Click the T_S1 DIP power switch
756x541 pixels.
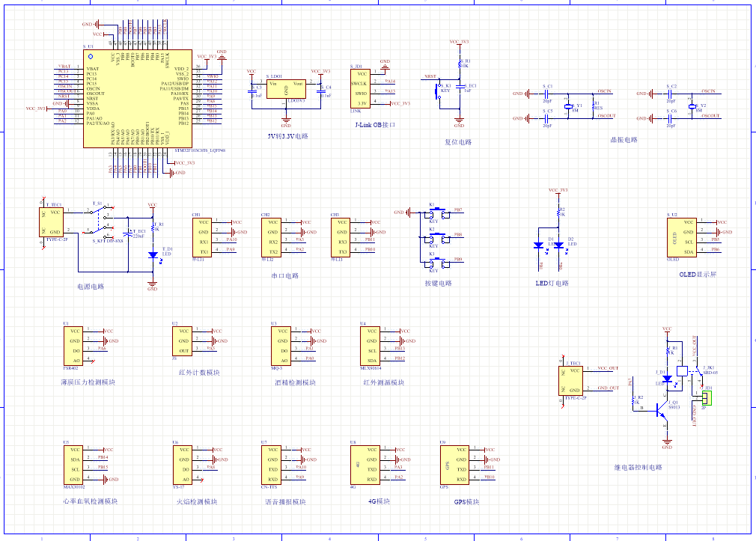[x=99, y=217]
